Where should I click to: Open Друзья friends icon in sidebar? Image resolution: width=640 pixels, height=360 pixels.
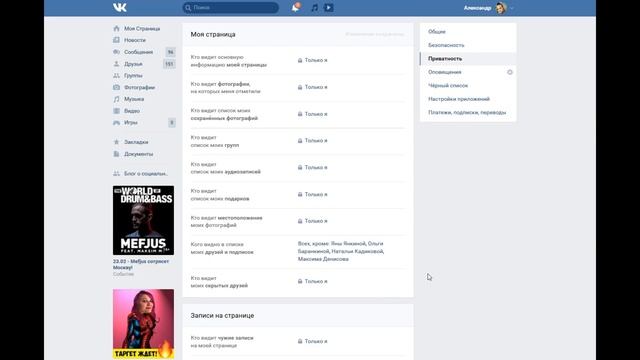coord(116,64)
